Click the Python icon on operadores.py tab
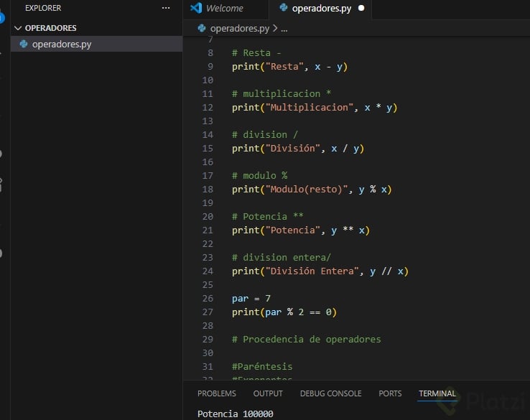 pyautogui.click(x=284, y=7)
